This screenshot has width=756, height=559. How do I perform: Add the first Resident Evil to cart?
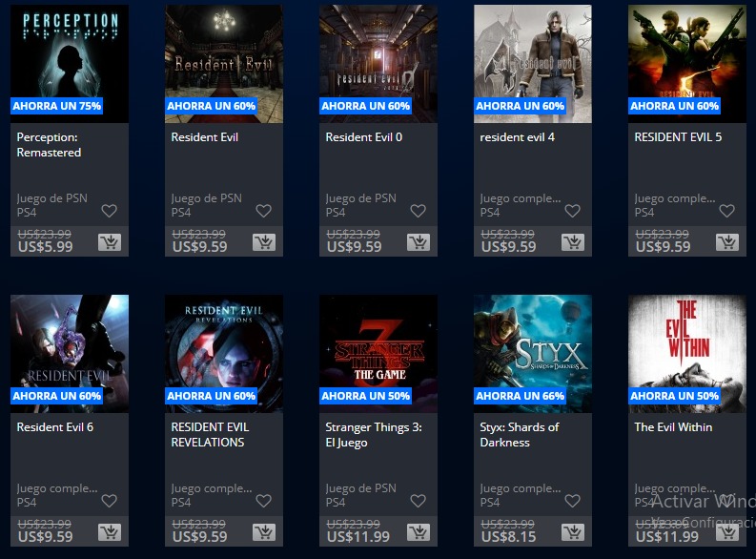point(264,242)
